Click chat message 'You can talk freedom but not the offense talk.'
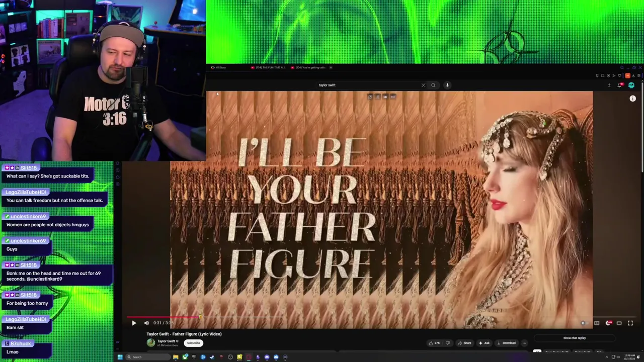644x362 pixels. pyautogui.click(x=54, y=200)
